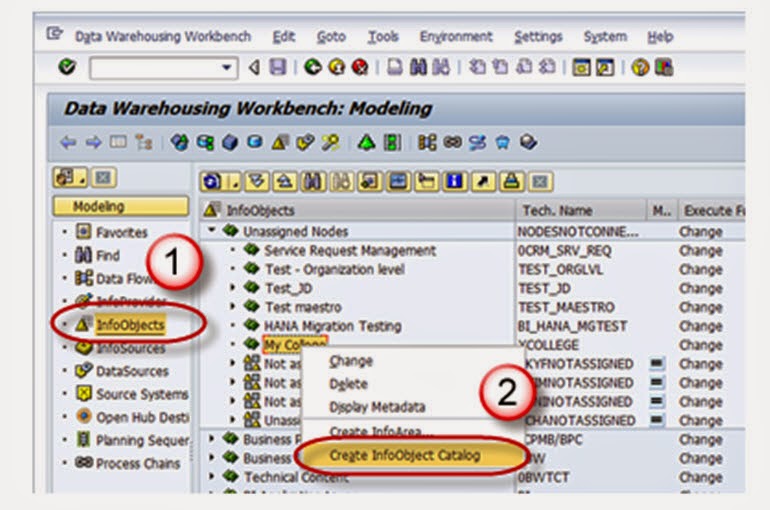The image size is (770, 510).
Task: Click the green checkmark Enter icon
Action: (x=67, y=66)
